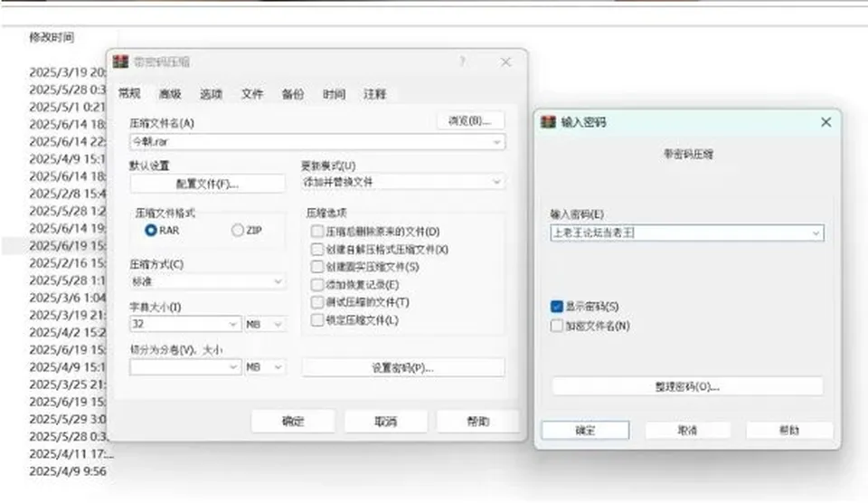The width and height of the screenshot is (868, 503).
Task: Click 取消 in the 带密码压缩 dialog
Action: [x=385, y=422]
